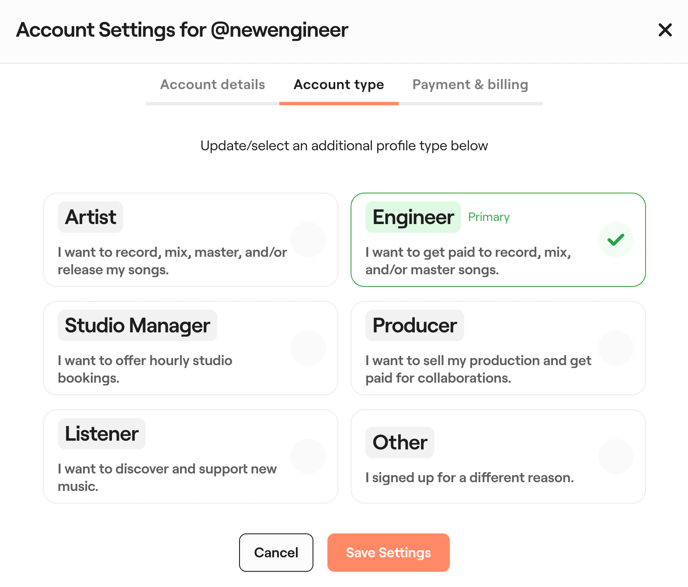Choose the Listener radio circle
688x587 pixels.
pos(308,456)
